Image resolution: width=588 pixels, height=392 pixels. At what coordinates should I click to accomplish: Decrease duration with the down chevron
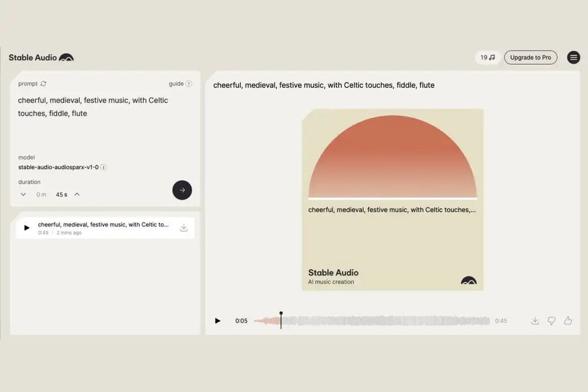[x=24, y=194]
